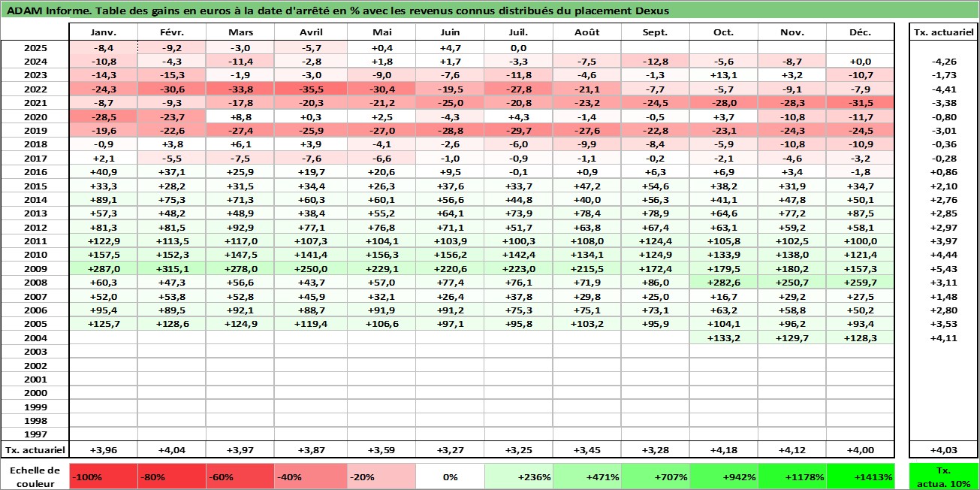
Task: Select the +707% color scale swatch
Action: pyautogui.click(x=655, y=476)
